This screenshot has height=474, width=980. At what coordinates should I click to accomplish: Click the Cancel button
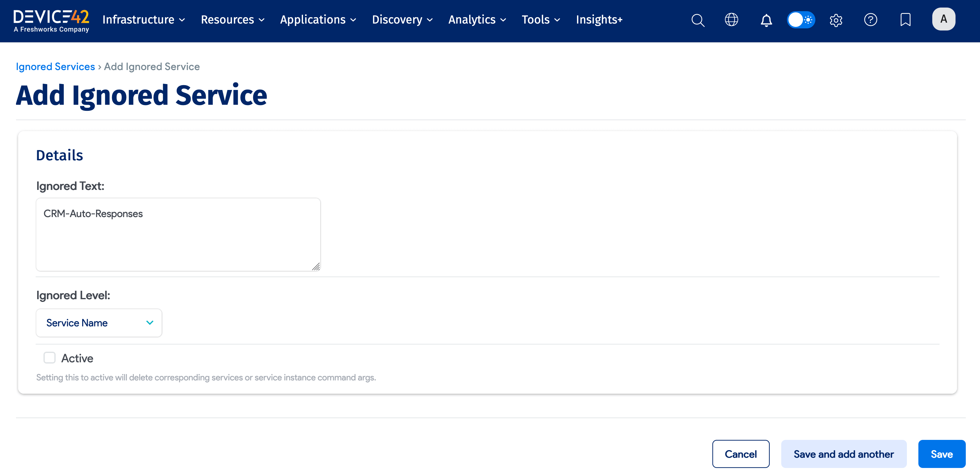(x=741, y=453)
